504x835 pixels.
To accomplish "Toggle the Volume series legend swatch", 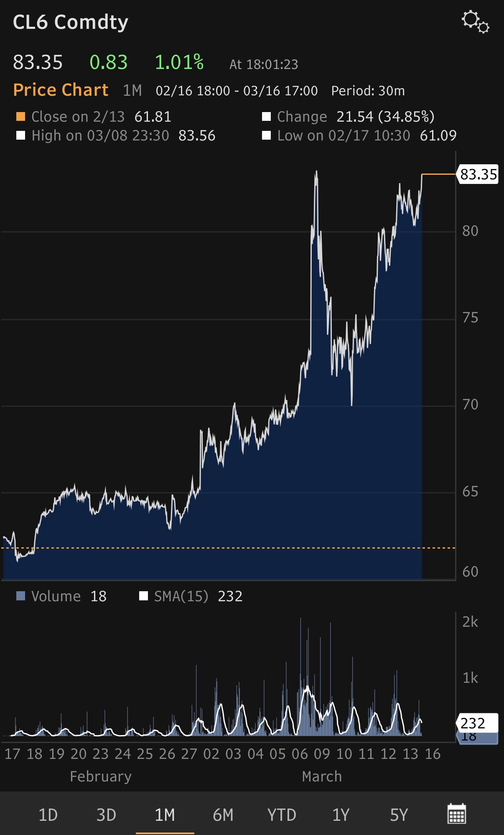I will 20,596.
